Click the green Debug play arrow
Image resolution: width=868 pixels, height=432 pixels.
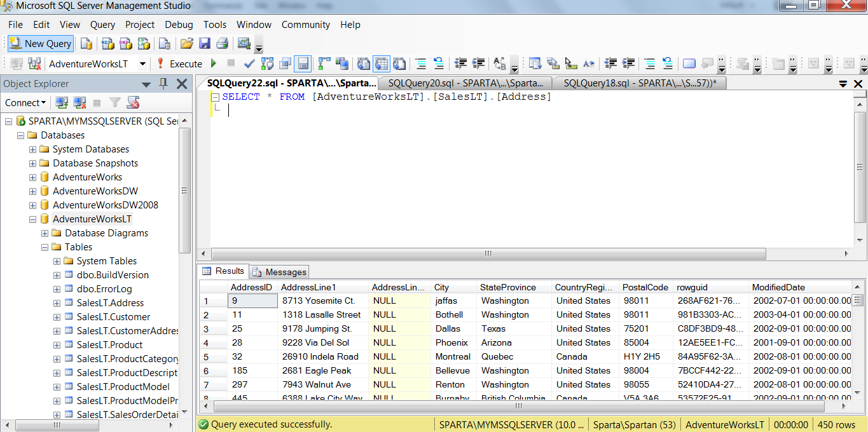[214, 64]
